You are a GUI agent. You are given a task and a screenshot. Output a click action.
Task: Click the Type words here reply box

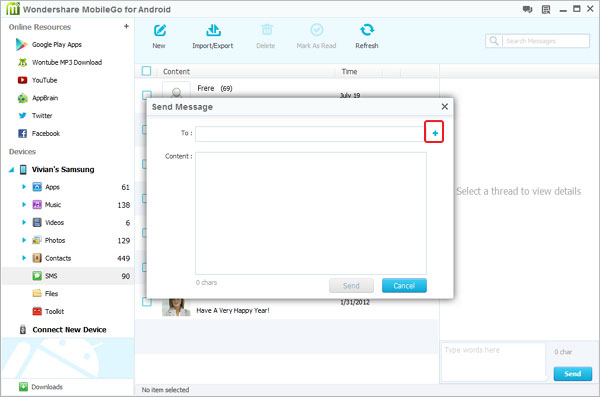click(x=493, y=362)
